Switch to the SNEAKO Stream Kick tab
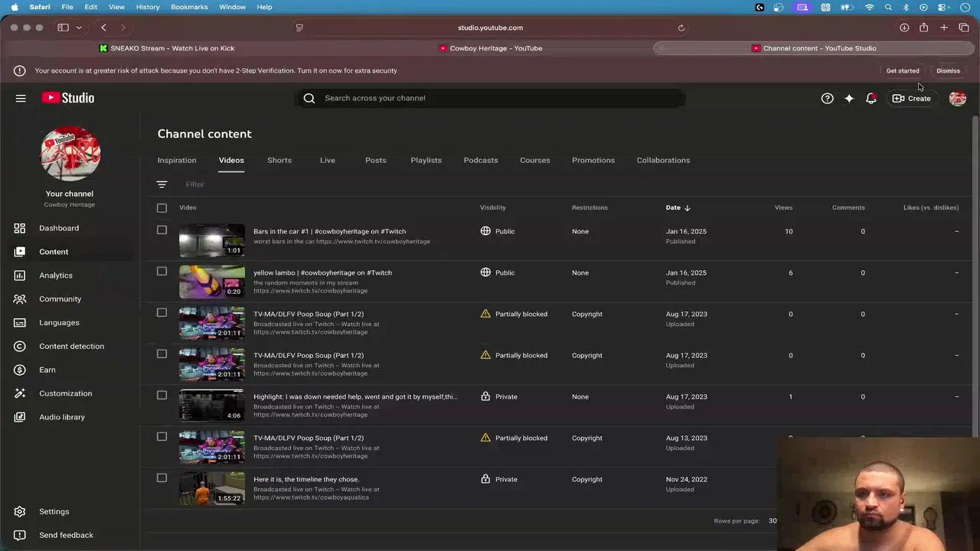The height and width of the screenshot is (551, 980). 167,48
